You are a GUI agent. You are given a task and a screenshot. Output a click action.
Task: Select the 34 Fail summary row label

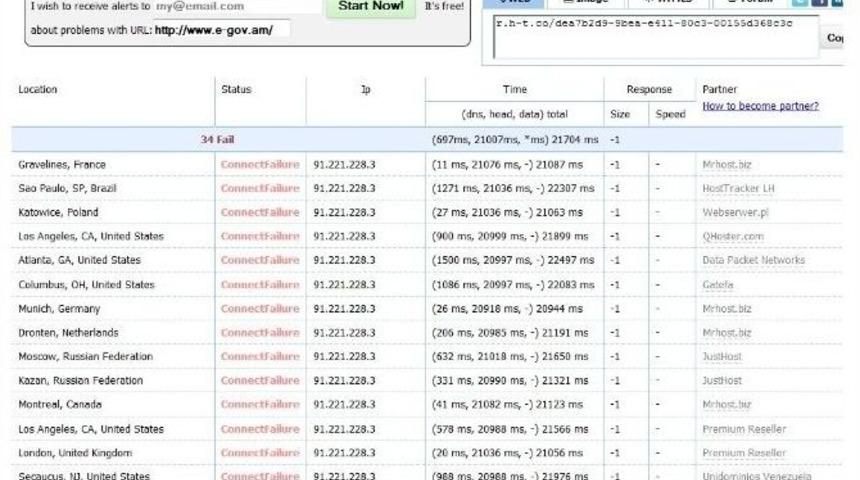(217, 140)
